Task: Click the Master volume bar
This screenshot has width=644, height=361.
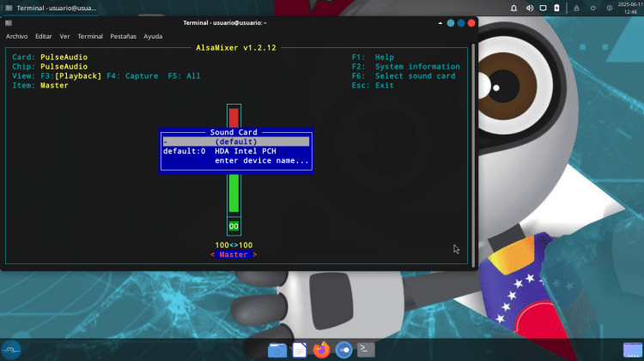Action: coord(234,193)
